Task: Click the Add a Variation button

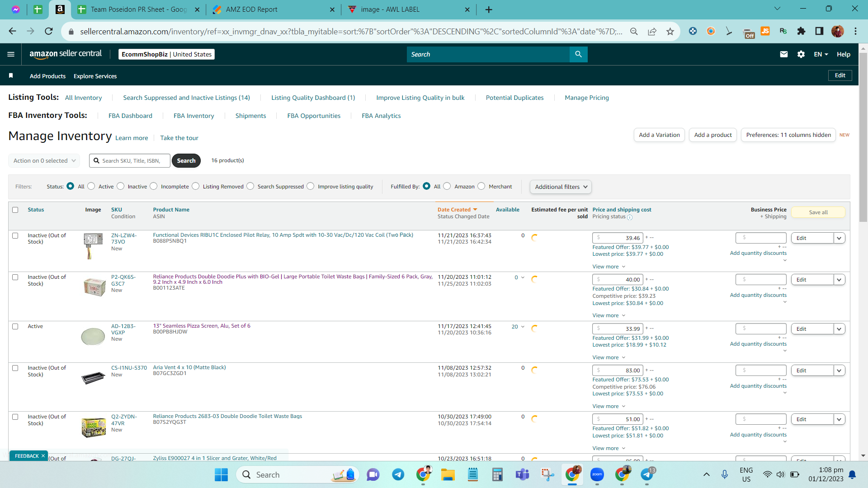Action: pyautogui.click(x=659, y=135)
